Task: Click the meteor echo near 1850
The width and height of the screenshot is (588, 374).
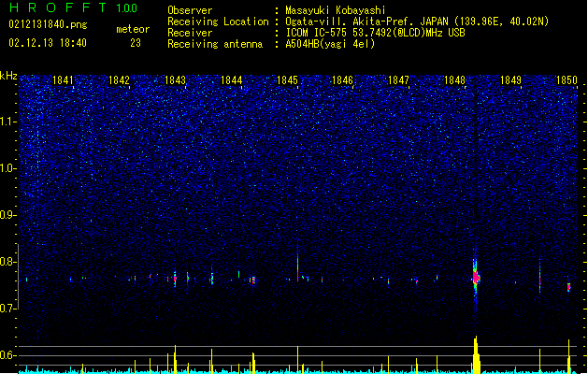Action: (x=569, y=287)
